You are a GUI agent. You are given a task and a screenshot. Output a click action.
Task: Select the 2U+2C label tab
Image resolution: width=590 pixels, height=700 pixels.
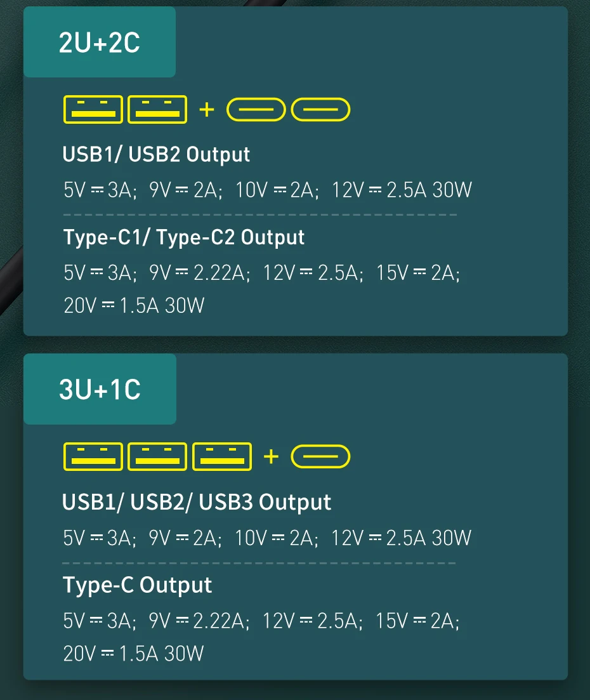(100, 43)
